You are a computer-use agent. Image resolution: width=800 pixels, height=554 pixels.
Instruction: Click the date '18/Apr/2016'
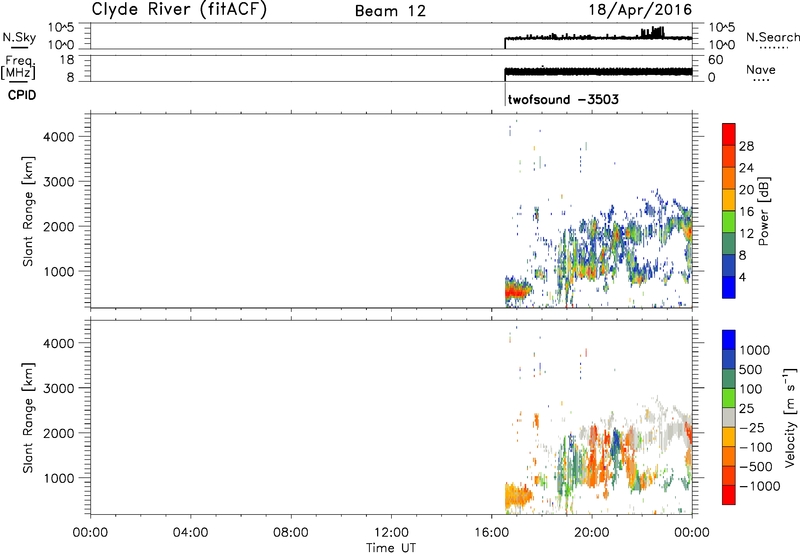640,10
